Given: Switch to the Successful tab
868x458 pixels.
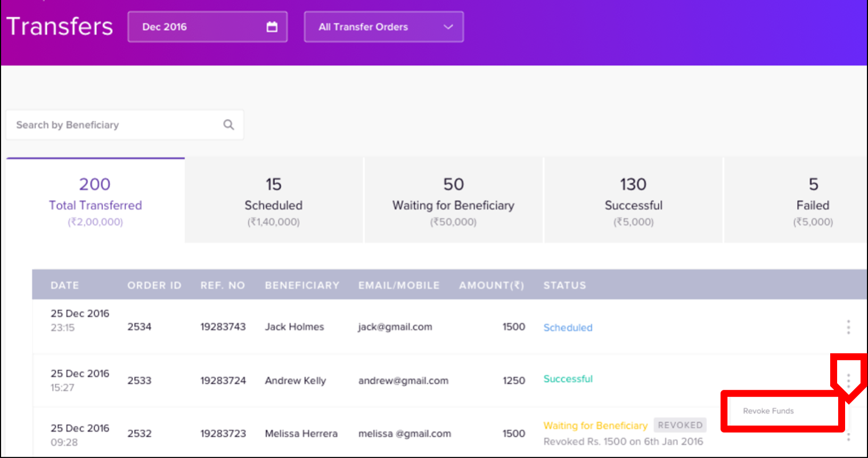Looking at the screenshot, I should point(633,200).
